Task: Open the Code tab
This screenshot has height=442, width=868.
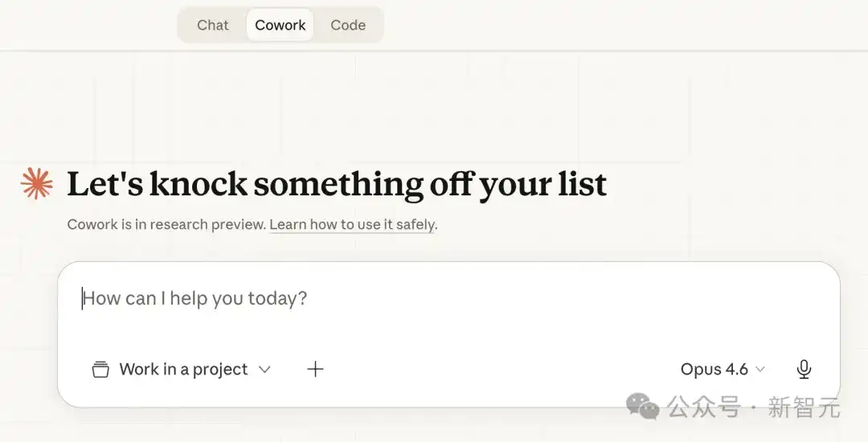Action: point(348,25)
